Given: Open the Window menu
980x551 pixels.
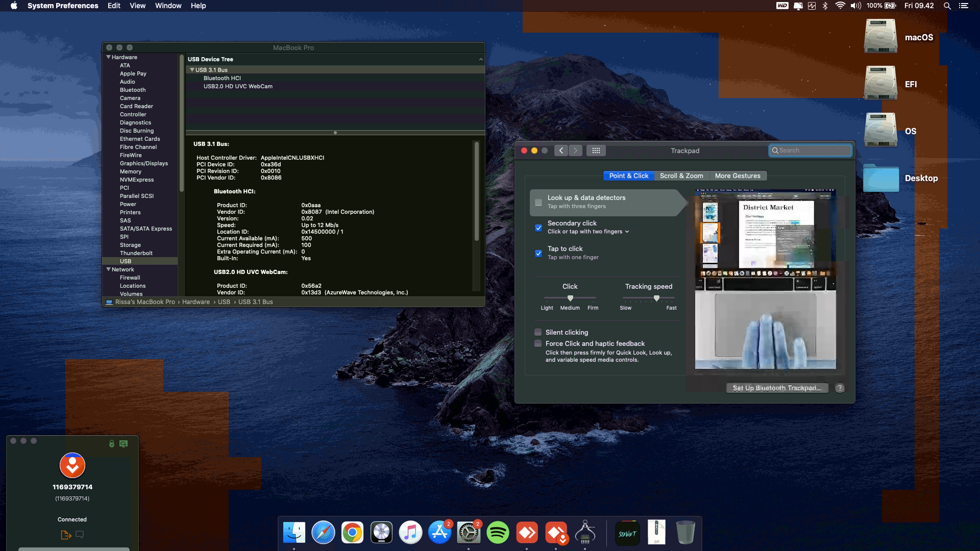Looking at the screenshot, I should 168,6.
